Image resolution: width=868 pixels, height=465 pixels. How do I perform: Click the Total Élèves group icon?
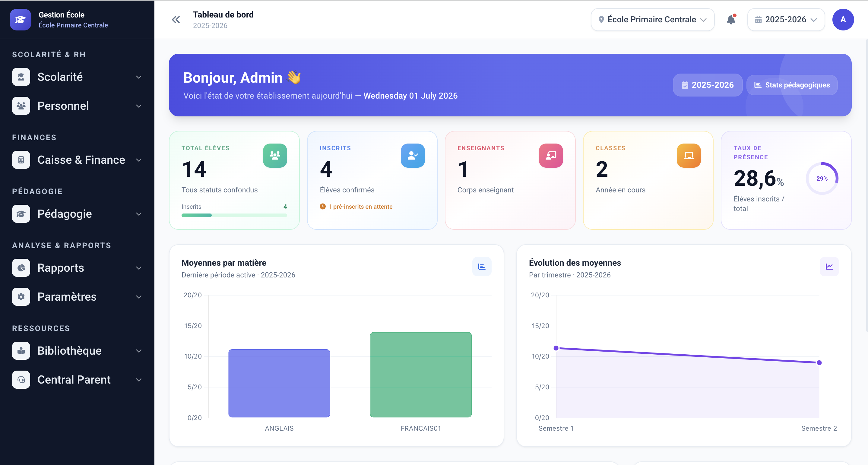click(275, 155)
